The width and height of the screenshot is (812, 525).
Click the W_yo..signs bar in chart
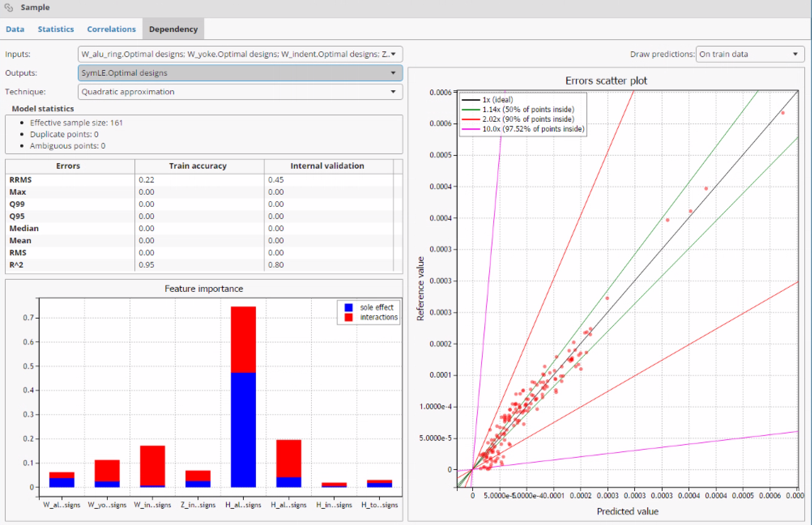click(107, 473)
